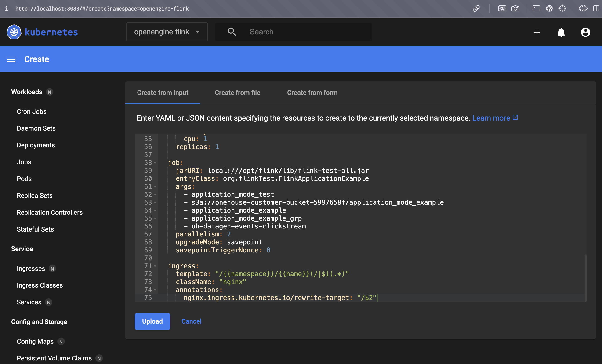Click the browser URL address field

tap(102, 9)
